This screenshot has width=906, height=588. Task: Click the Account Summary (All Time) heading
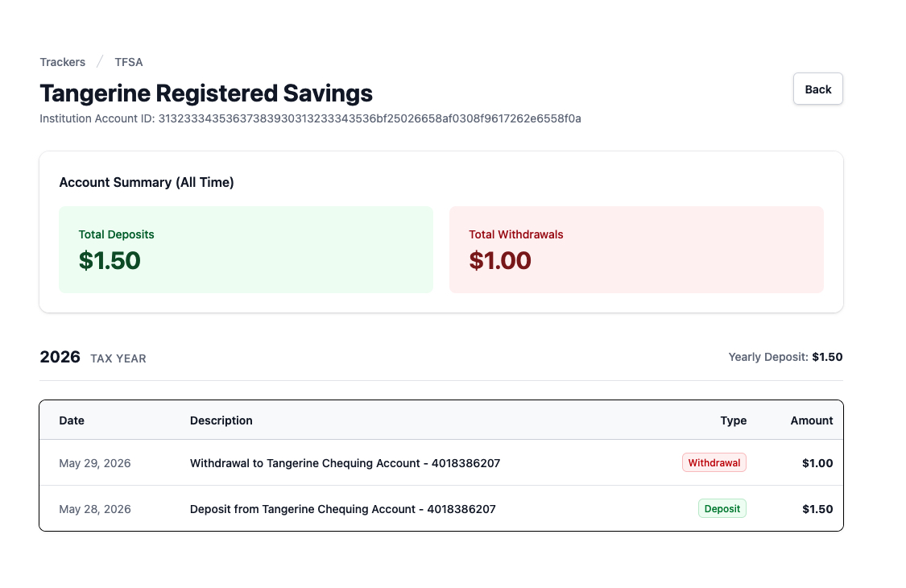[x=147, y=182]
